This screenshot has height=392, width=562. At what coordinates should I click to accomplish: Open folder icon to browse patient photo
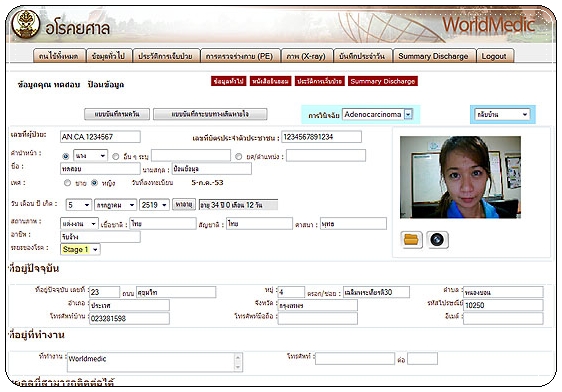[x=411, y=240]
